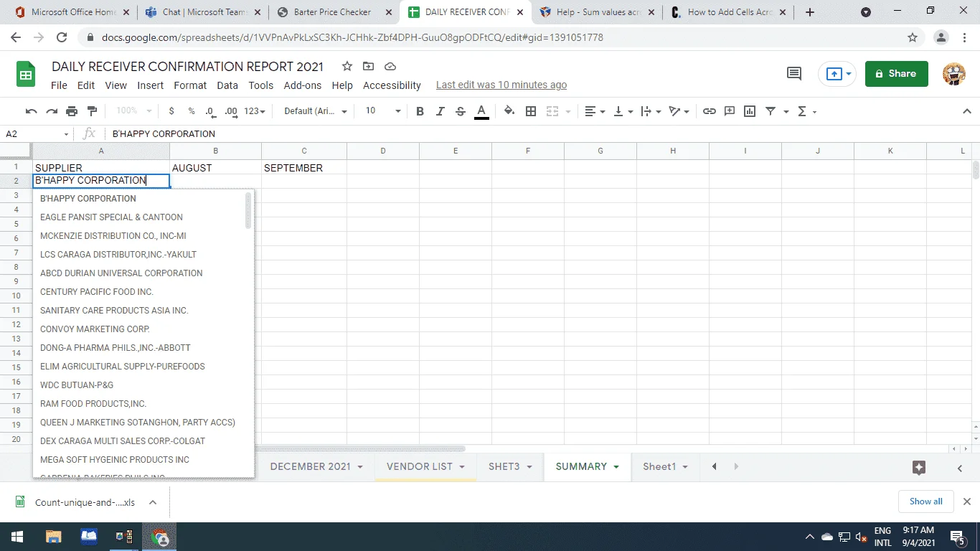This screenshot has height=551, width=980.
Task: Open the Explore panel star icon
Action: pyautogui.click(x=919, y=467)
